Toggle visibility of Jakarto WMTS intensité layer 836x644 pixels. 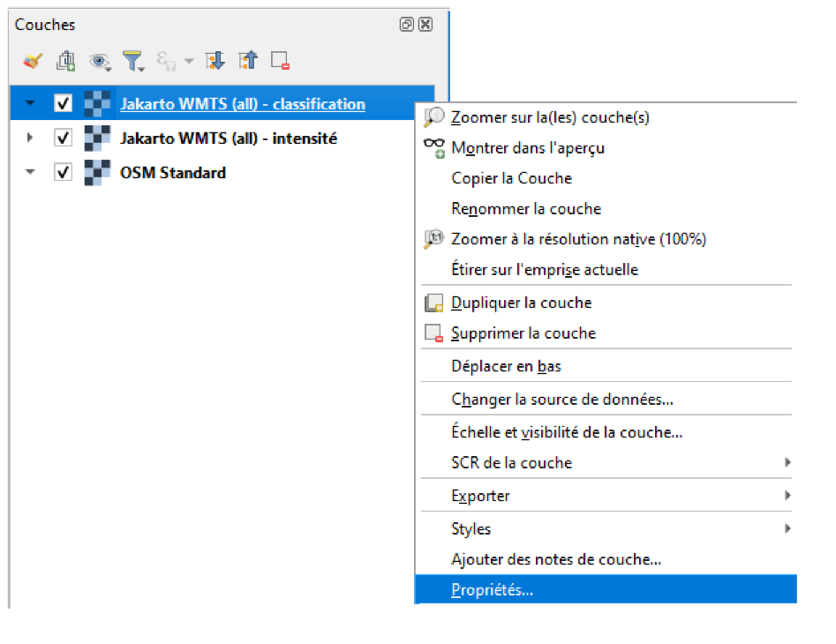click(63, 139)
